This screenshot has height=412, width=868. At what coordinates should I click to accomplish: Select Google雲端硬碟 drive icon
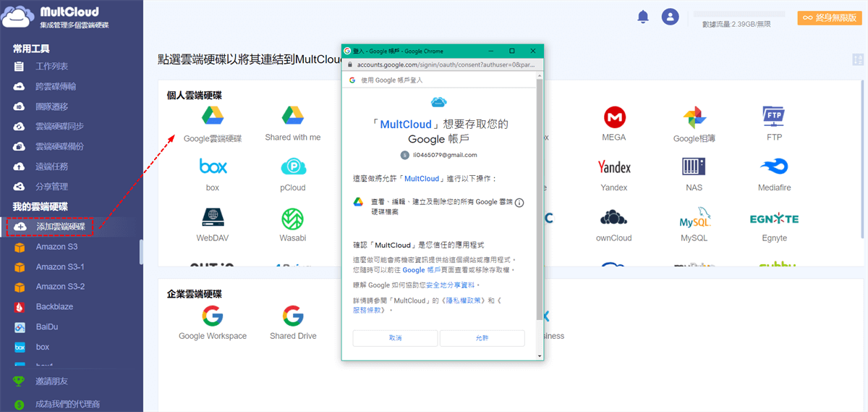click(x=212, y=116)
